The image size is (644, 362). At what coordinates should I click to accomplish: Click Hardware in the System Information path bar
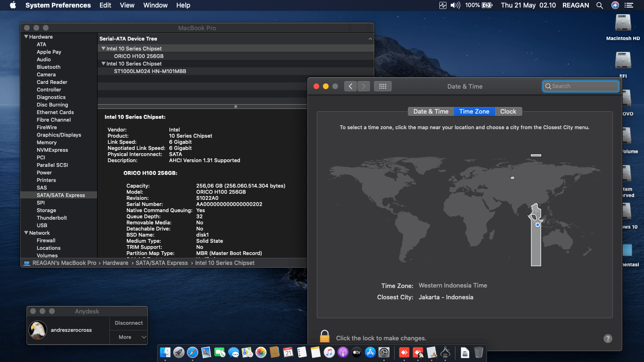[116, 263]
